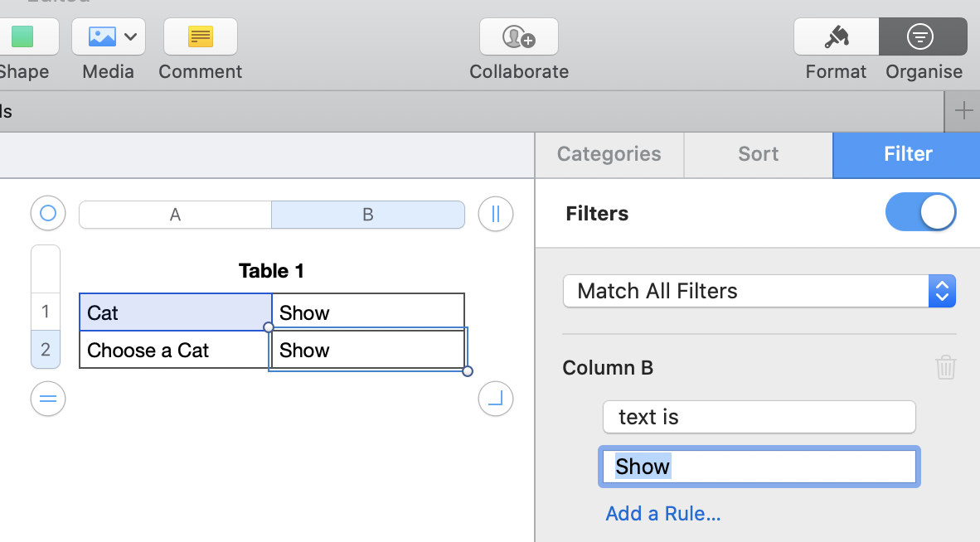Viewport: 980px width, 542px height.
Task: Open the Match All Filters dropdown
Action: 759,291
